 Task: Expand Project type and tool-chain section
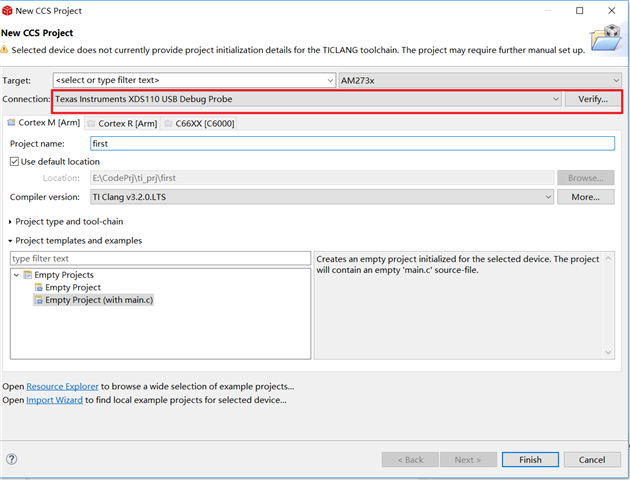pyautogui.click(x=11, y=221)
